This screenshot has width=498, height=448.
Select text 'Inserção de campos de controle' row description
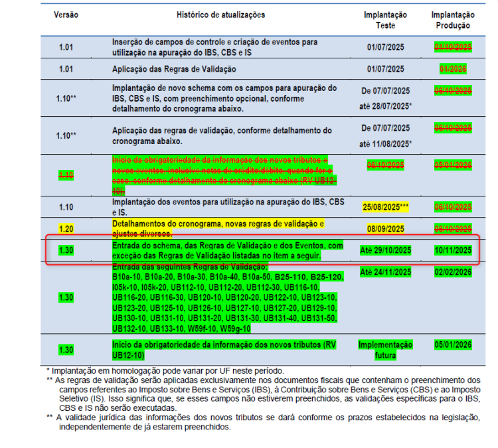(214, 47)
